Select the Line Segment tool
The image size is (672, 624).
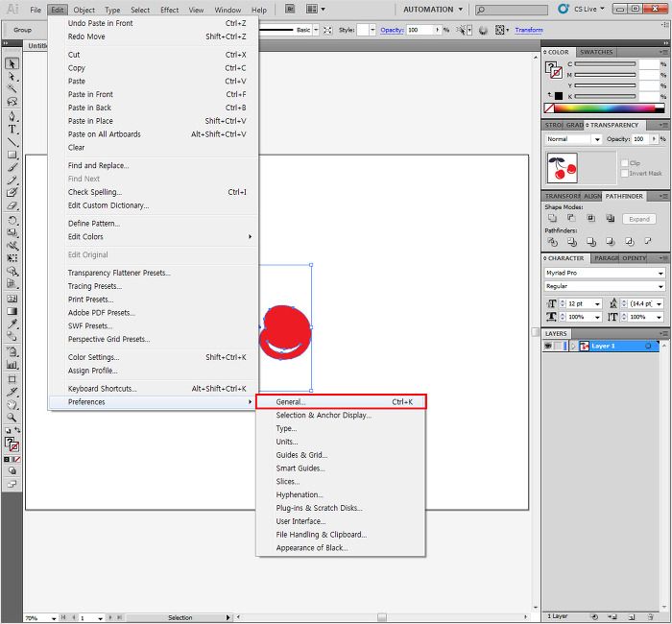(12, 142)
